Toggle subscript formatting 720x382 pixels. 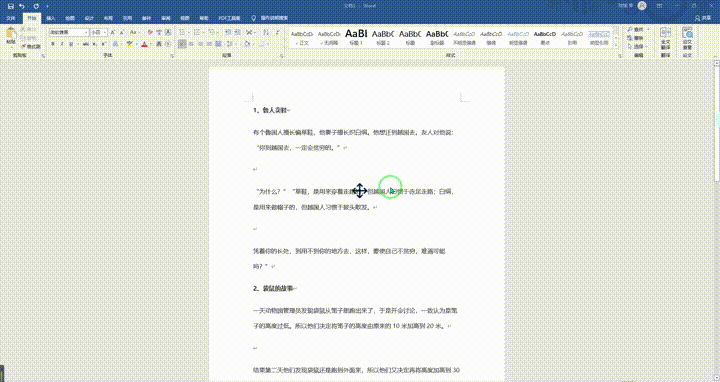pyautogui.click(x=94, y=44)
